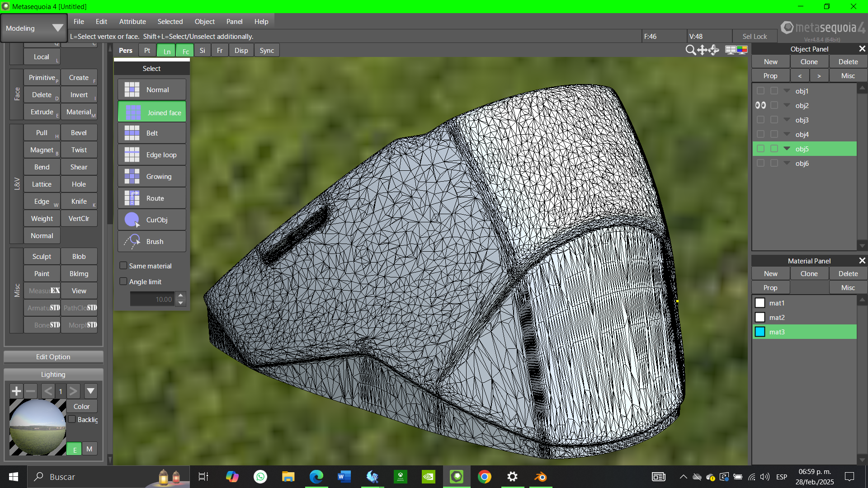This screenshot has height=488, width=868.
Task: Click the cyan mat3 color swatch
Action: coord(760,332)
